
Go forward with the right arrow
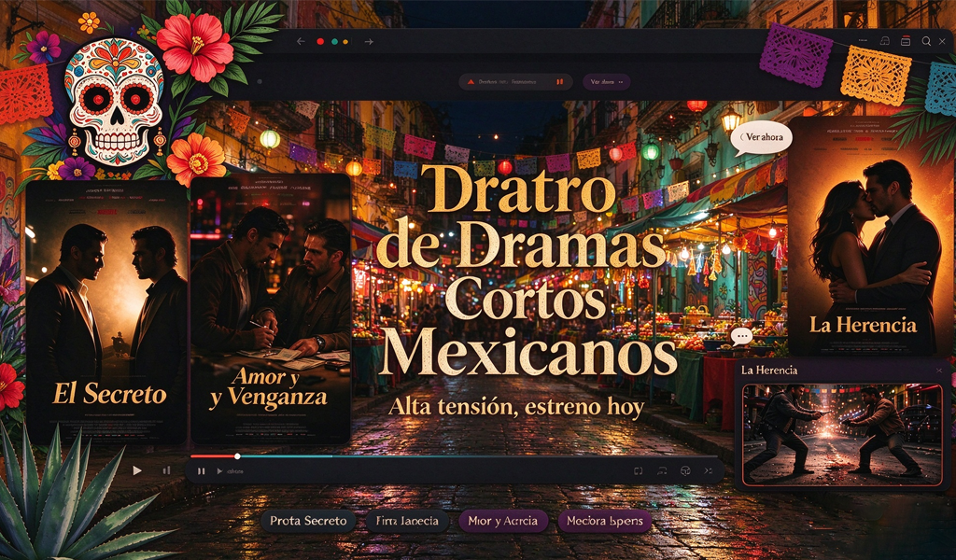pos(368,41)
